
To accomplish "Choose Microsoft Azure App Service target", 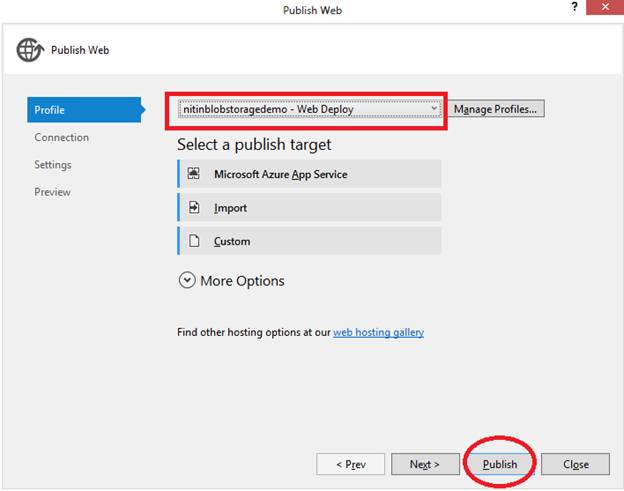I will pyautogui.click(x=310, y=174).
